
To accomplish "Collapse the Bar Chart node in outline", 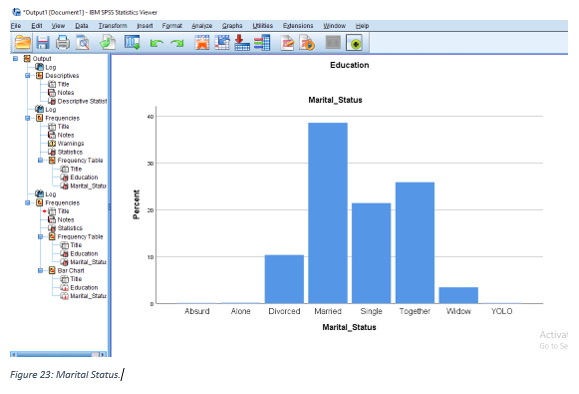I will pyautogui.click(x=40, y=270).
